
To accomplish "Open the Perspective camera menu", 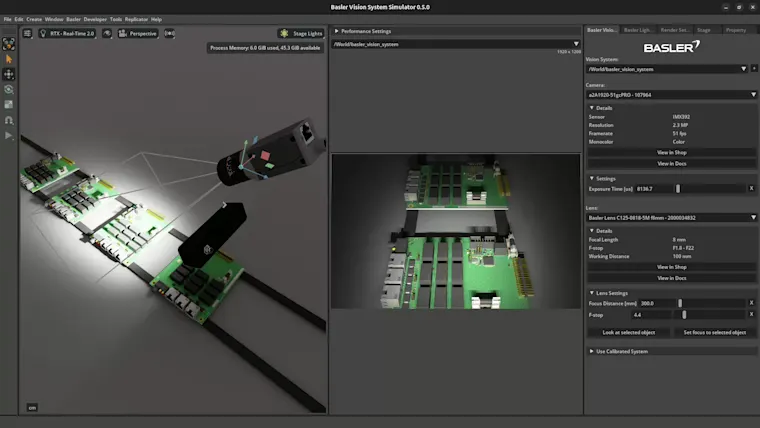I will click(138, 33).
